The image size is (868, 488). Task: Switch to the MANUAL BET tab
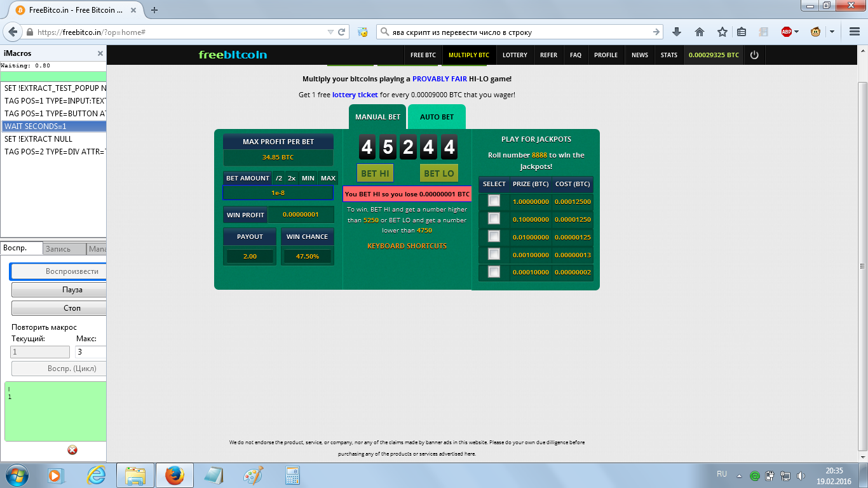tap(377, 117)
